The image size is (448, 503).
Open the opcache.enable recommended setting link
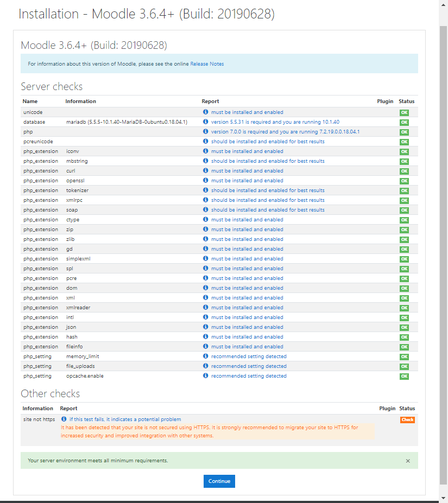click(x=249, y=375)
